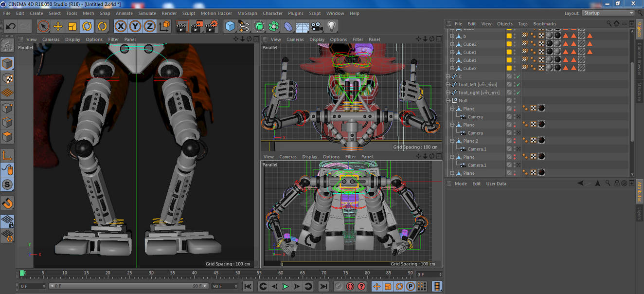This screenshot has width=644, height=294.
Task: Toggle visibility dots for Null object
Action: [515, 101]
